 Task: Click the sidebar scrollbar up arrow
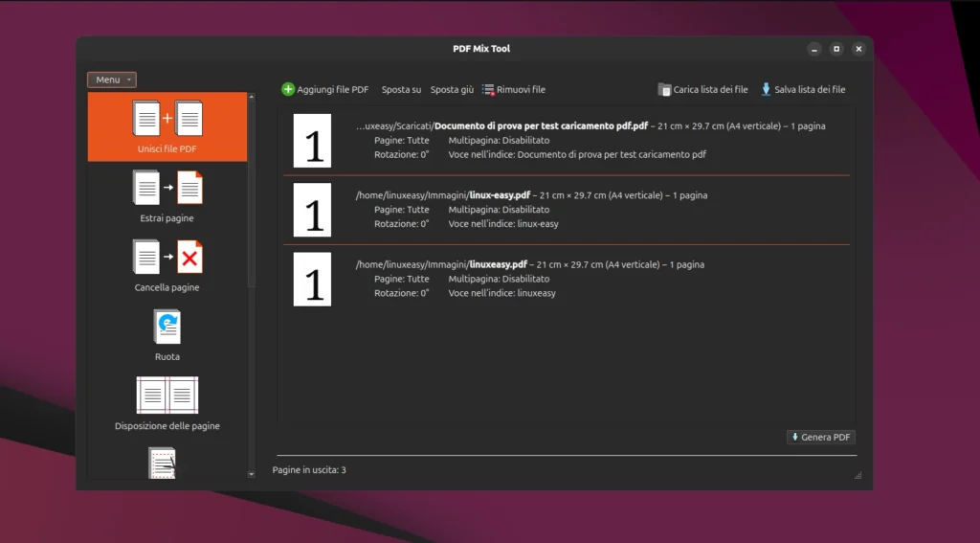coord(252,97)
